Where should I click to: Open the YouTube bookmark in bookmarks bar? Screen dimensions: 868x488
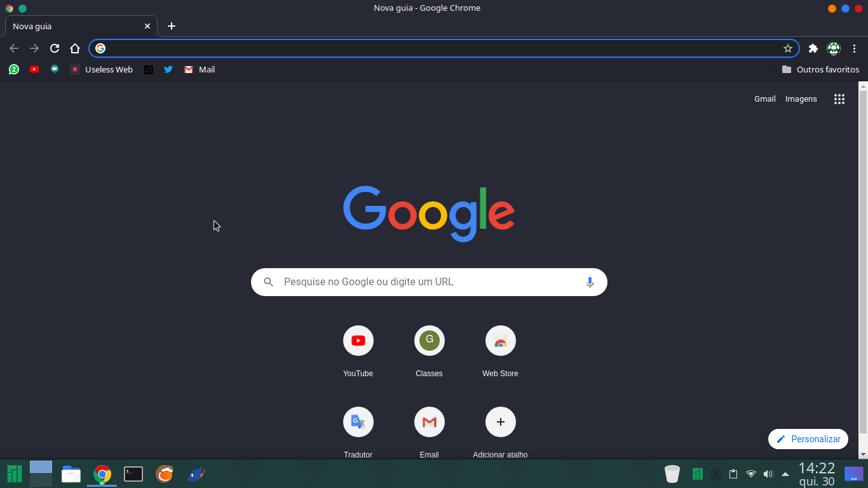[34, 69]
